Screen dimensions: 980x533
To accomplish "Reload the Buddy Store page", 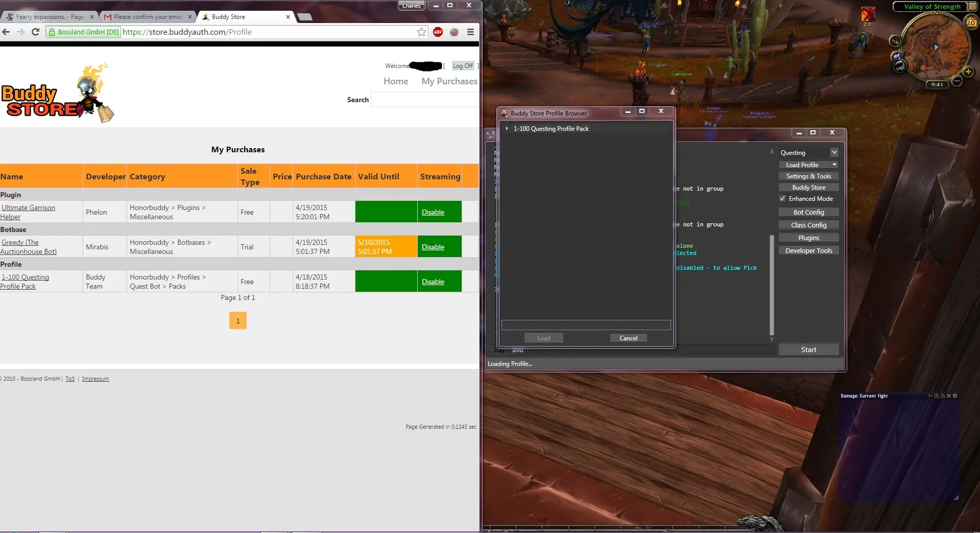I will click(x=35, y=32).
